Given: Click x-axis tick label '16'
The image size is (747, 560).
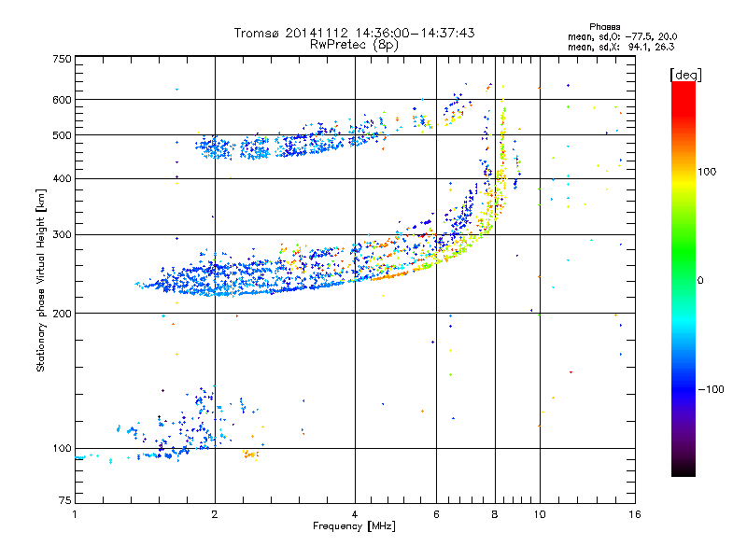Looking at the screenshot, I should 635,514.
